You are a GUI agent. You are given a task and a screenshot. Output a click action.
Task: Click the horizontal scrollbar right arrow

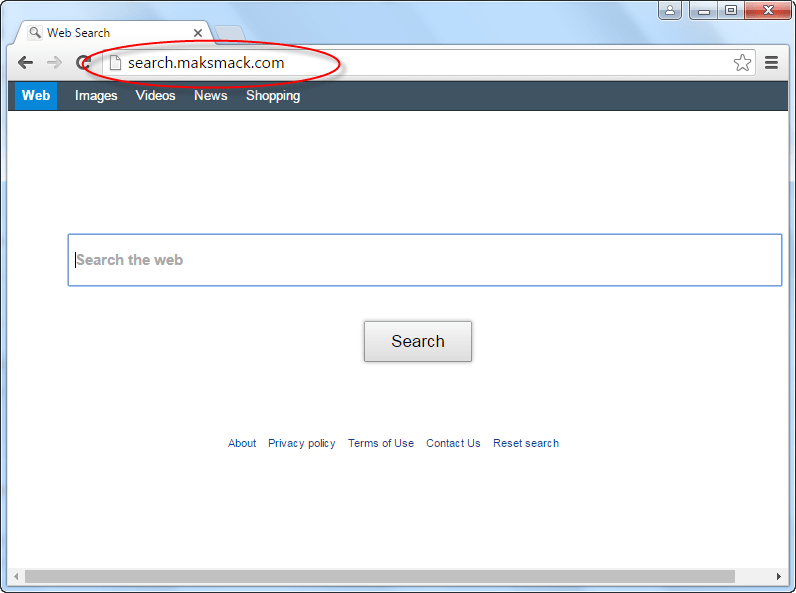[x=779, y=576]
